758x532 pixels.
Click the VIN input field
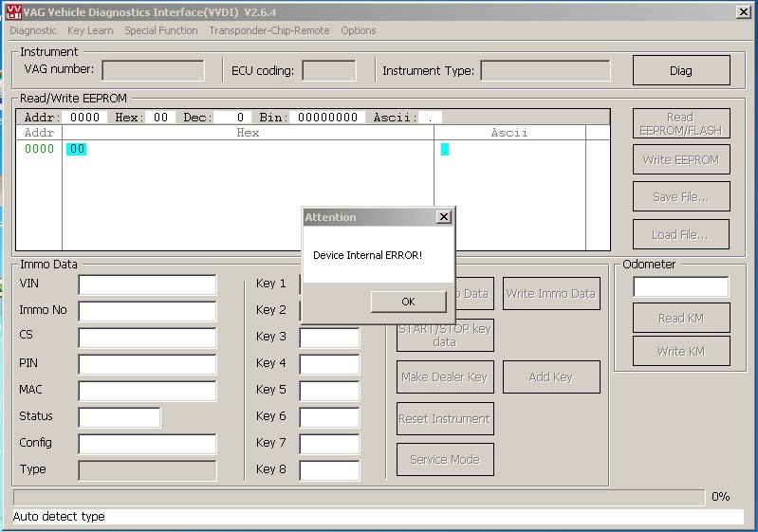point(147,284)
